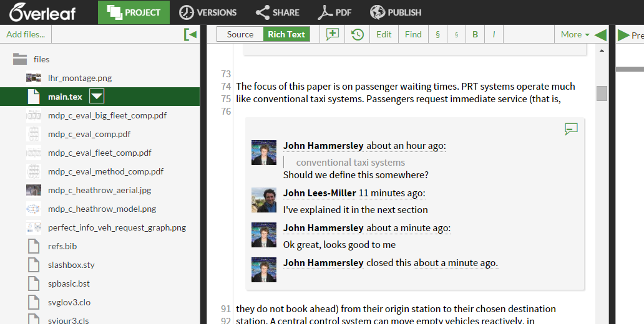This screenshot has width=644, height=324.
Task: Click the editor vertical scrollbar thumb
Action: click(x=602, y=93)
